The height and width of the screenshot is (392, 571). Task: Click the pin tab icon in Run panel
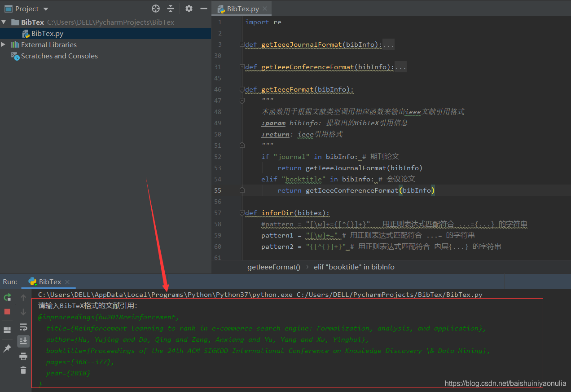tap(7, 348)
